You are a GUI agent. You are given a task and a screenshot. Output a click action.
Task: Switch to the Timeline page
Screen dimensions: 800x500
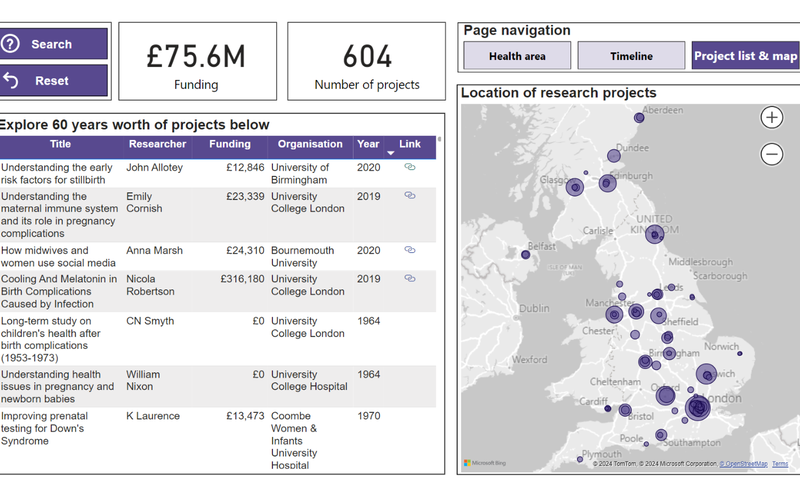coord(631,56)
